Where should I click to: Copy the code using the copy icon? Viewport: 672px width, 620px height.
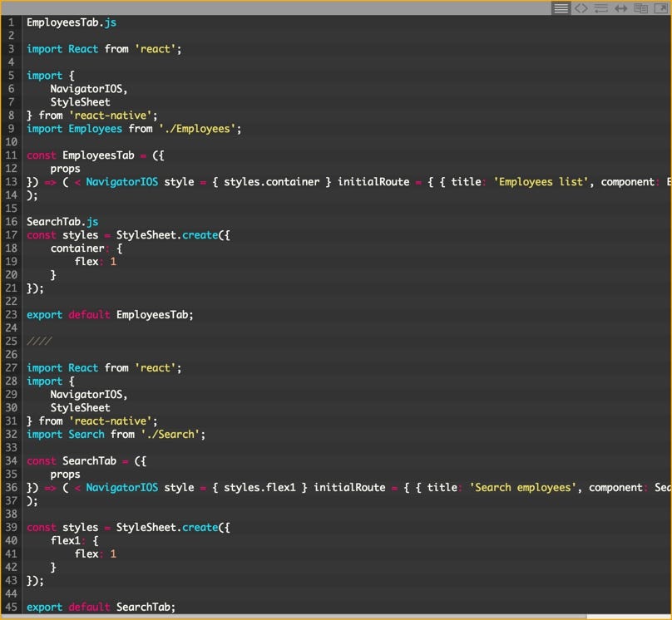pyautogui.click(x=640, y=8)
